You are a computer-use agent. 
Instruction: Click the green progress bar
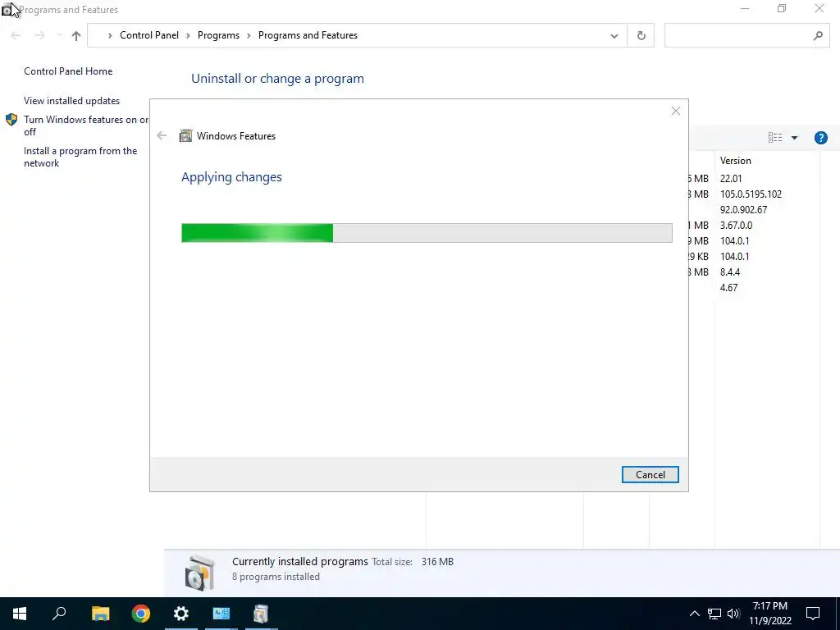click(427, 233)
